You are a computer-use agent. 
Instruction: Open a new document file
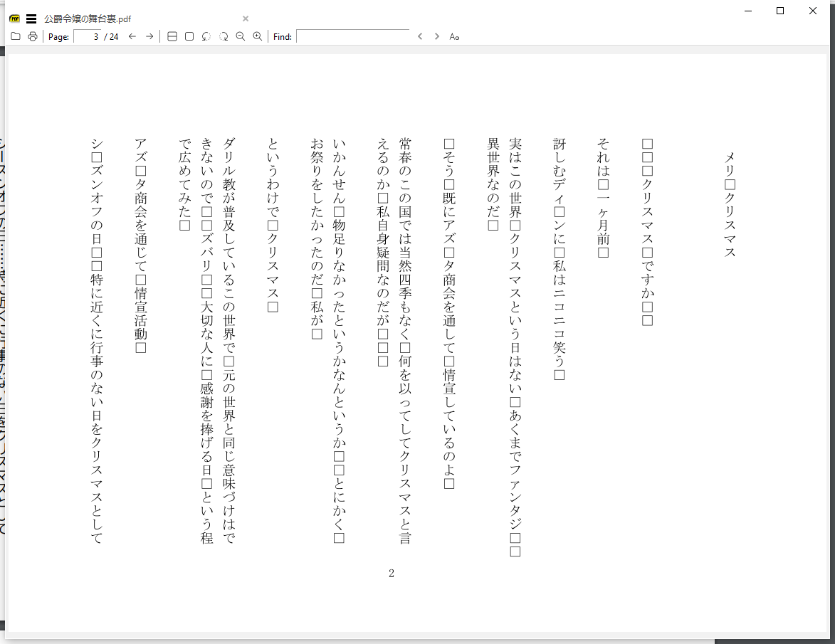click(x=16, y=36)
